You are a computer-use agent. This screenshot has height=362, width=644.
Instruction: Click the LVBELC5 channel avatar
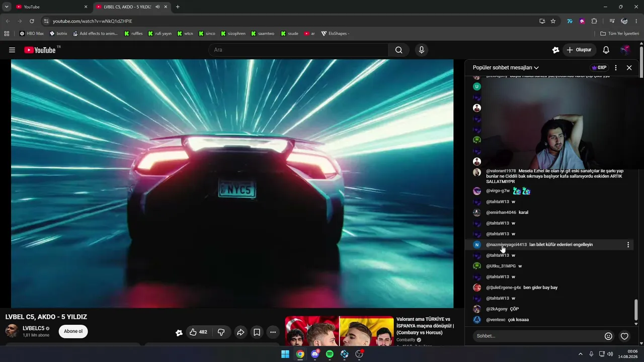(12, 331)
